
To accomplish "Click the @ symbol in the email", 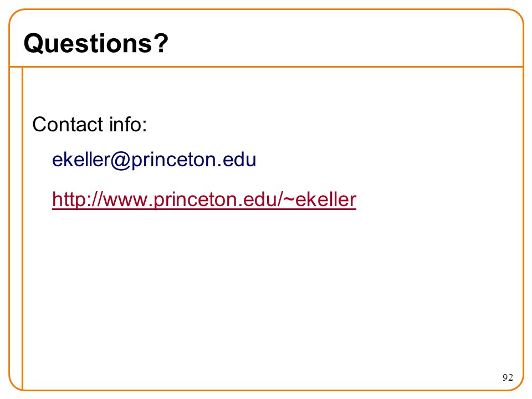I will click(x=120, y=160).
